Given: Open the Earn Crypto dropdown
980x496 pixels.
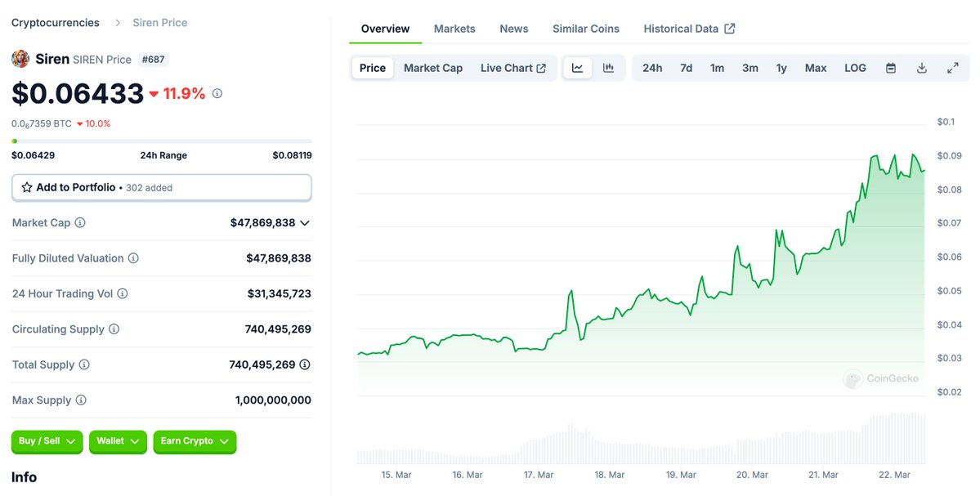Looking at the screenshot, I should point(195,441).
